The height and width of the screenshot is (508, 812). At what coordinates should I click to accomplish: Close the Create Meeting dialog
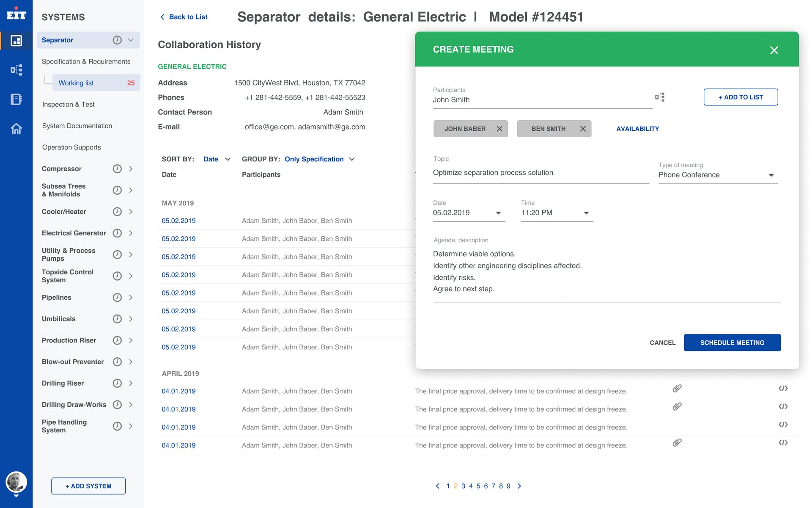coord(774,50)
